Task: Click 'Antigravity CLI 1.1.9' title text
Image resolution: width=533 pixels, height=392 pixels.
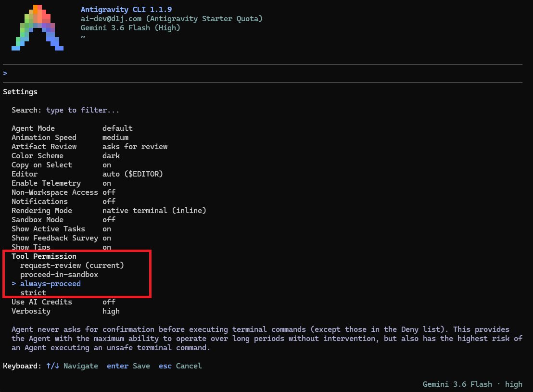Action: (126, 10)
